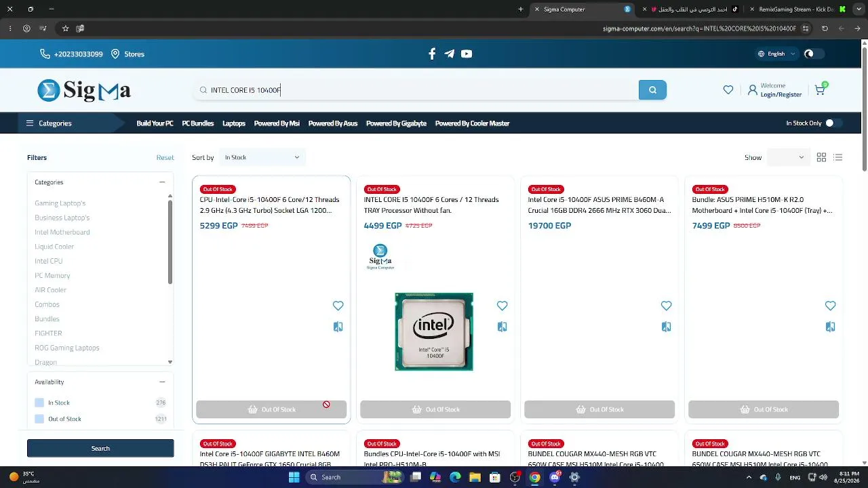Switch to grid view layout

point(821,157)
